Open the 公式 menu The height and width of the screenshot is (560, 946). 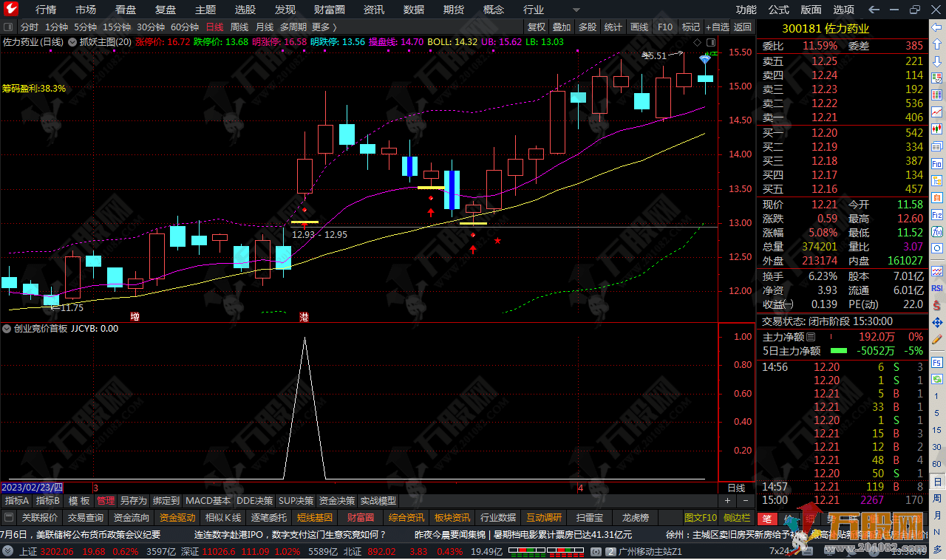click(x=779, y=10)
